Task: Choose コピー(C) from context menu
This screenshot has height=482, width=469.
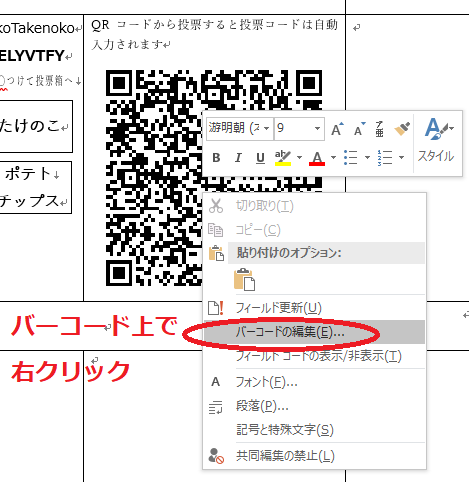Action: pos(314,230)
